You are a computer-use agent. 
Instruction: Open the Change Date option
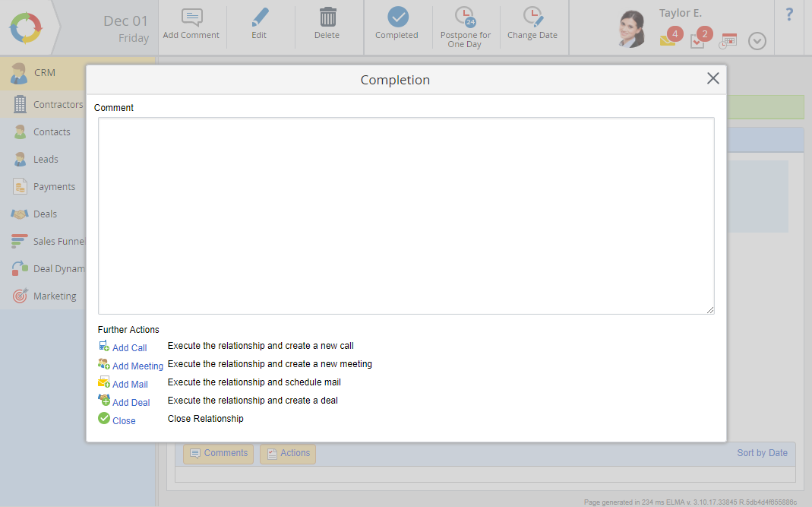532,18
